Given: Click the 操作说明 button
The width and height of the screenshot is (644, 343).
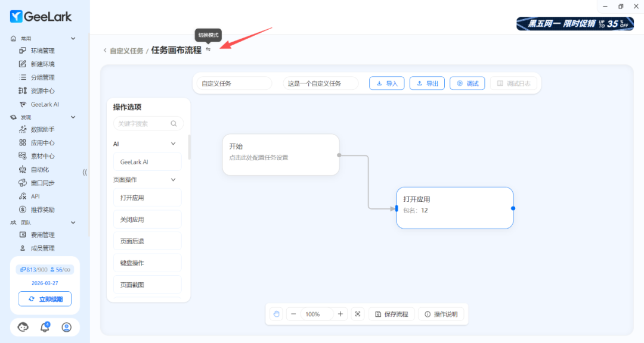Looking at the screenshot, I should tap(441, 314).
